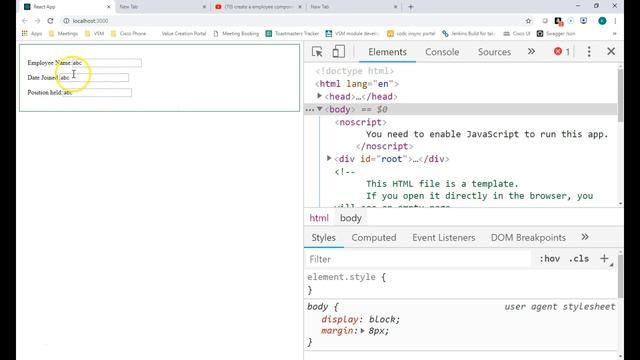Select the inspect element picker icon
This screenshot has height=360, width=640.
(x=317, y=52)
